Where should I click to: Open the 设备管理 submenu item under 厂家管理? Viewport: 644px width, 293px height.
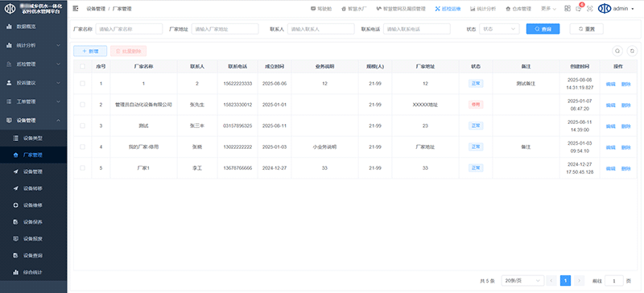click(33, 171)
